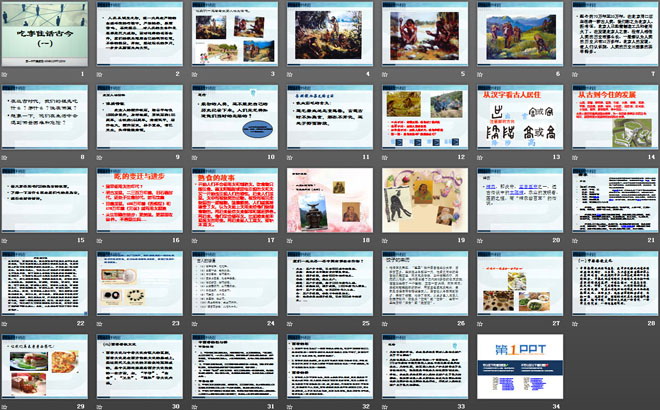Open slide 13 showing ancient Chinese characters
This screenshot has height=410, width=660.
point(520,117)
